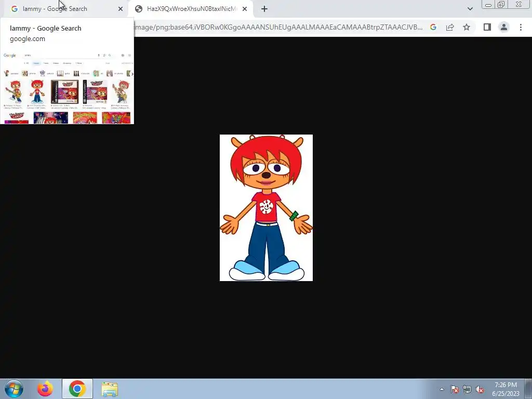Open Windows Explorer from the taskbar

pyautogui.click(x=110, y=389)
